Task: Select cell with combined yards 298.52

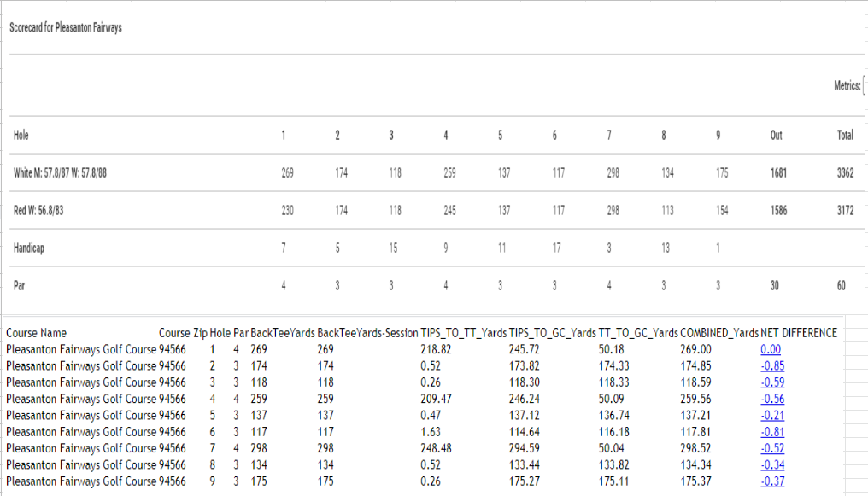Action: click(695, 448)
